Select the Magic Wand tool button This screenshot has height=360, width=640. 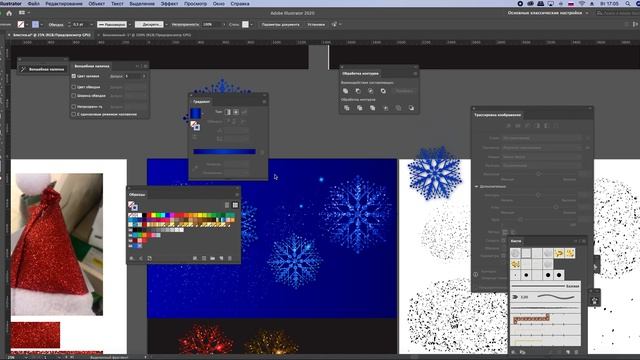point(42,69)
